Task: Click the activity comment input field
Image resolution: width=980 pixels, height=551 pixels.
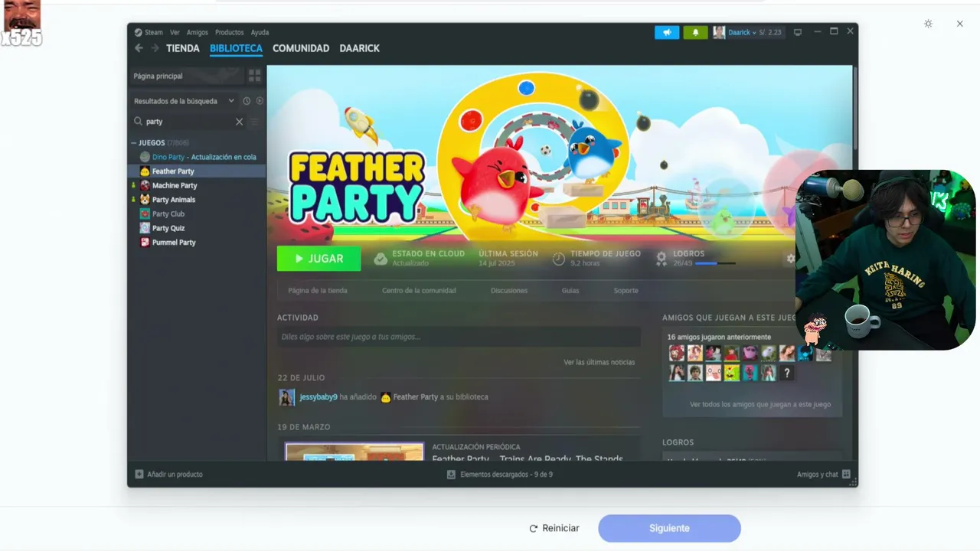Action: click(459, 337)
